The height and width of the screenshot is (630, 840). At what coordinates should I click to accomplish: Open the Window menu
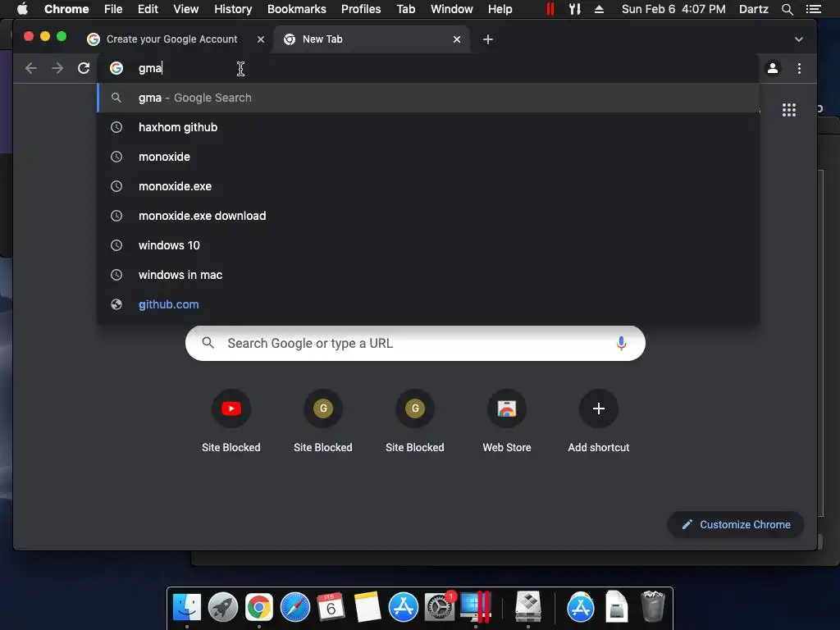point(452,9)
